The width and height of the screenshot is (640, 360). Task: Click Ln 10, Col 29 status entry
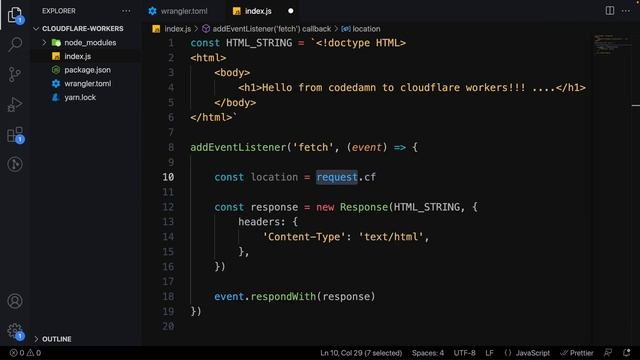pyautogui.click(x=361, y=353)
